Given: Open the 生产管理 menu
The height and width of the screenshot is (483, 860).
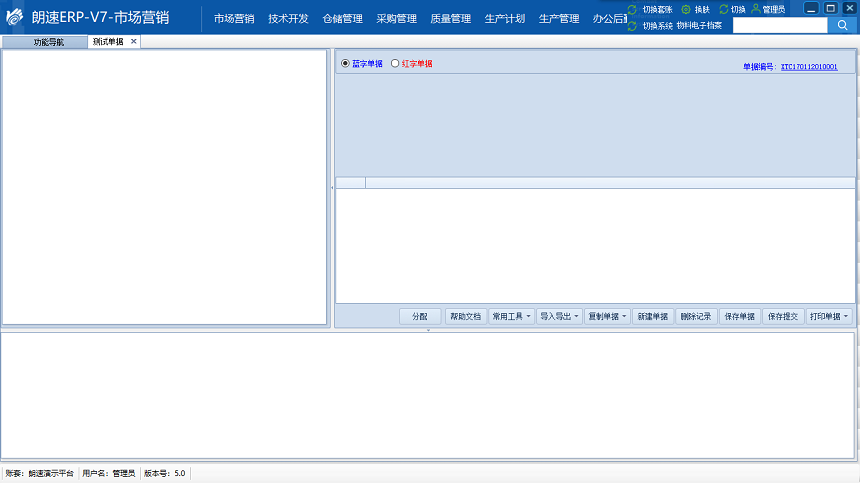Looking at the screenshot, I should pos(559,19).
